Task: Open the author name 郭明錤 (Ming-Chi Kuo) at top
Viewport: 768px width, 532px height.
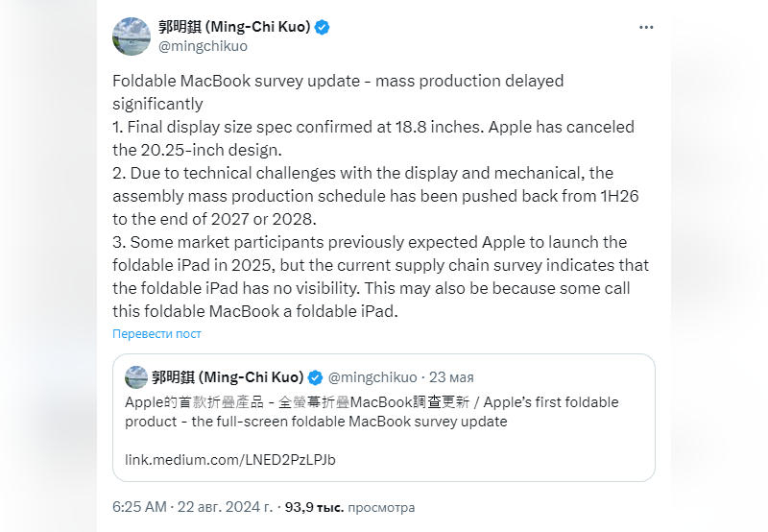Action: tap(234, 28)
